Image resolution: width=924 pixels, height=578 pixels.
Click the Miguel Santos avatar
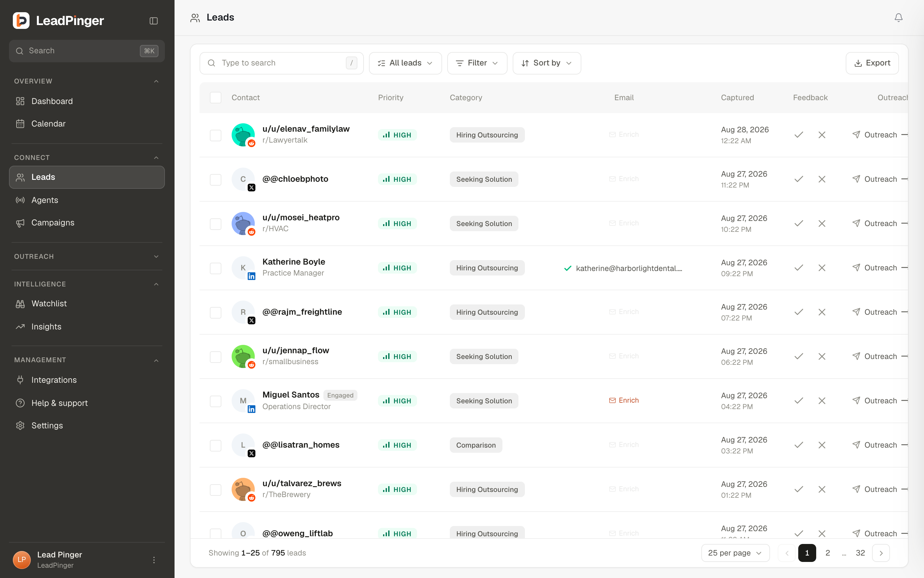(243, 401)
